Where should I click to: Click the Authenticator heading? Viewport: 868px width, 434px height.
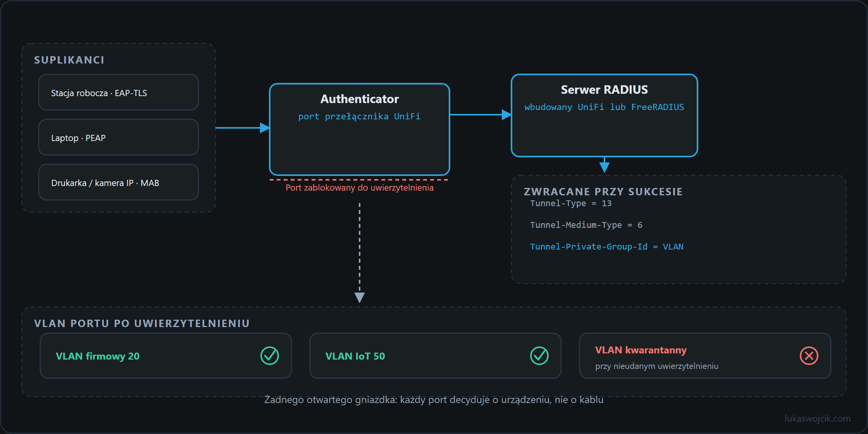360,99
